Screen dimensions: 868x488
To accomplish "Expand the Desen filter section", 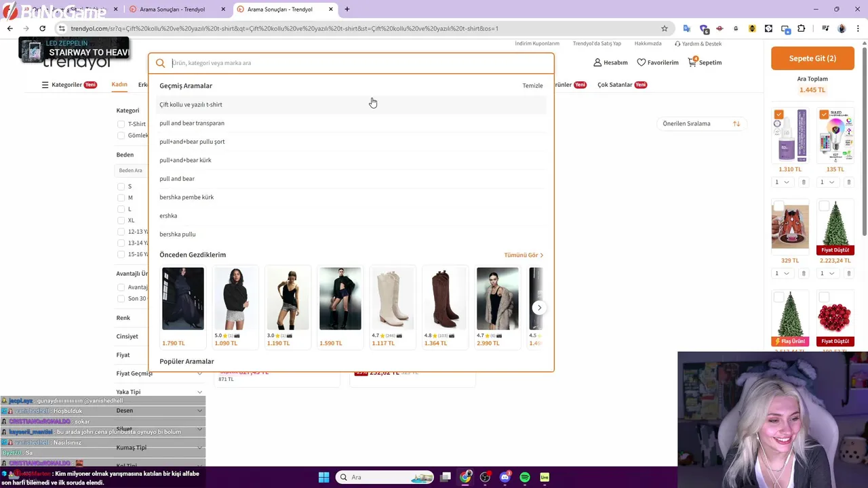I will pos(159,411).
